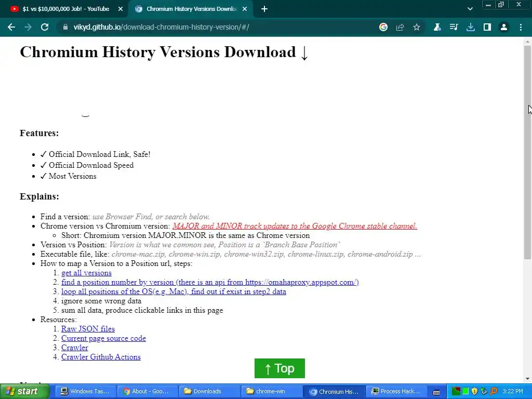Viewport: 532px width, 399px height.
Task: Open the media controls icon
Action: (x=454, y=27)
